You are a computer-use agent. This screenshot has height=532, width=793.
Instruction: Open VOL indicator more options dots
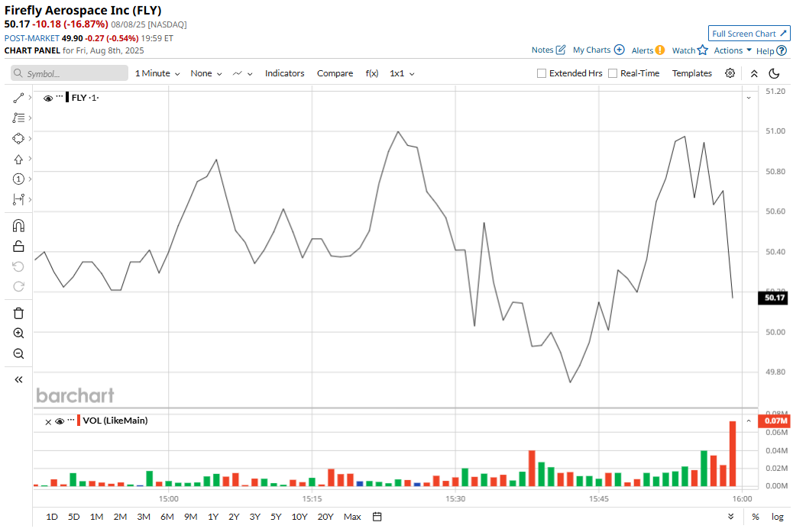[x=71, y=419]
